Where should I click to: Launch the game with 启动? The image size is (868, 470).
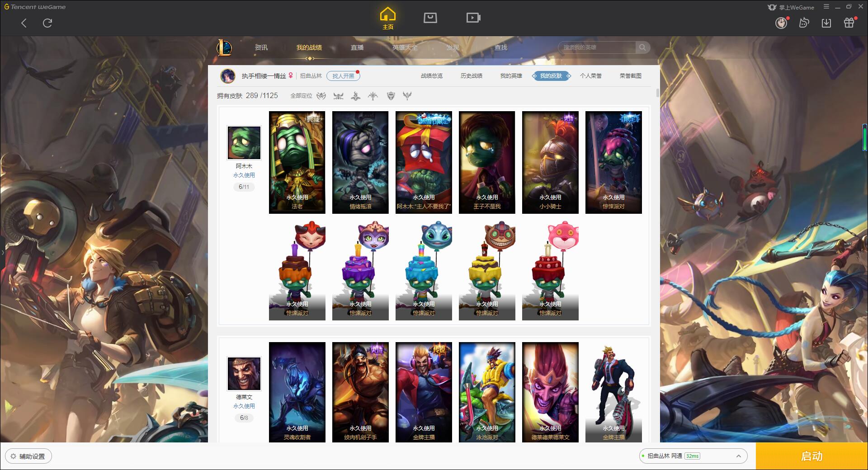812,456
